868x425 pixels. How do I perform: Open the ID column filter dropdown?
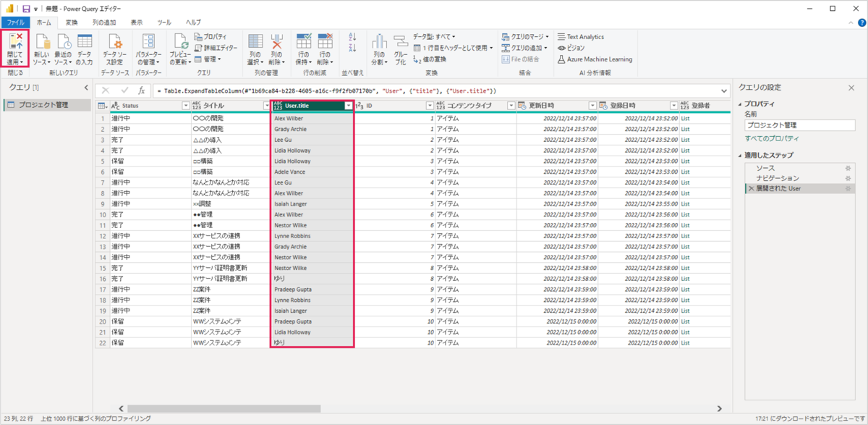pyautogui.click(x=429, y=106)
